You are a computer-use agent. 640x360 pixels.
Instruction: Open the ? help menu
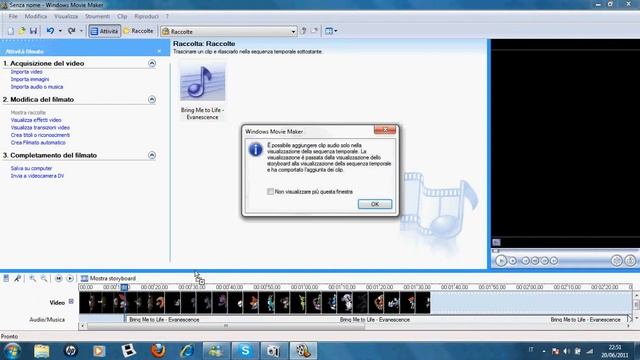(x=167, y=16)
